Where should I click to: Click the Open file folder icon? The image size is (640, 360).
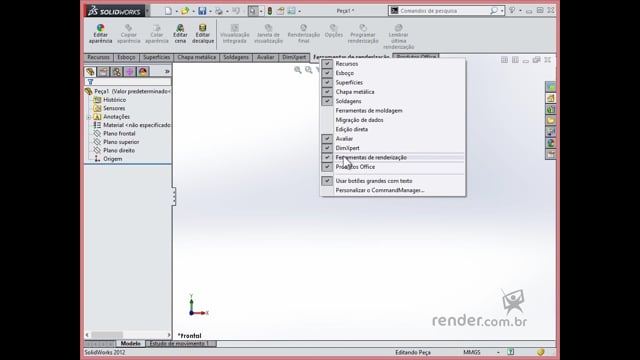tap(185, 11)
